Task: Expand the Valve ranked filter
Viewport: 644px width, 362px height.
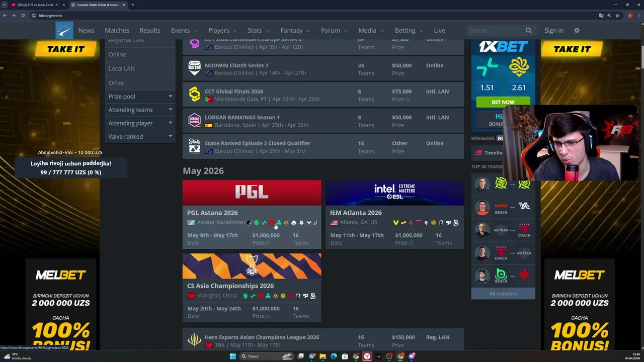Action: click(x=140, y=137)
